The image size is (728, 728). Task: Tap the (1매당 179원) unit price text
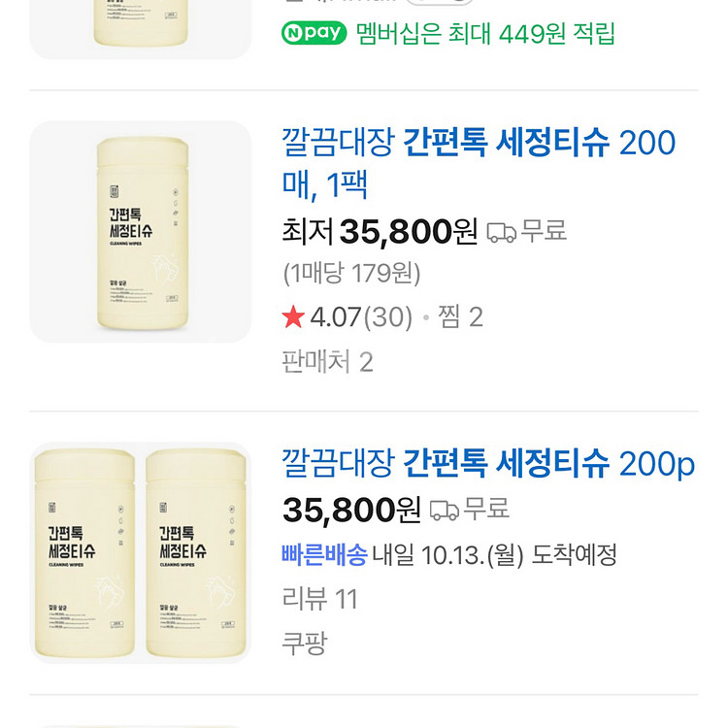coord(351,274)
